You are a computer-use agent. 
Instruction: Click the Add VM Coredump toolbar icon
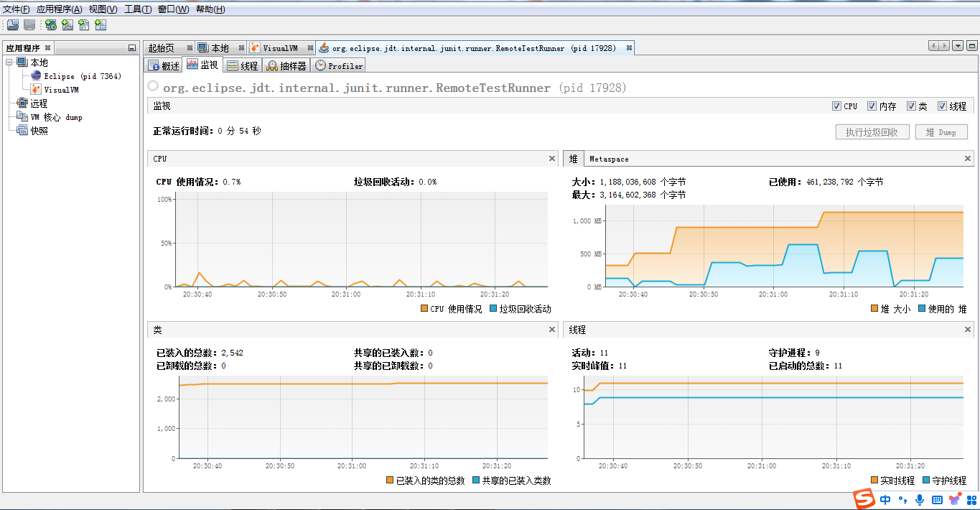(84, 25)
